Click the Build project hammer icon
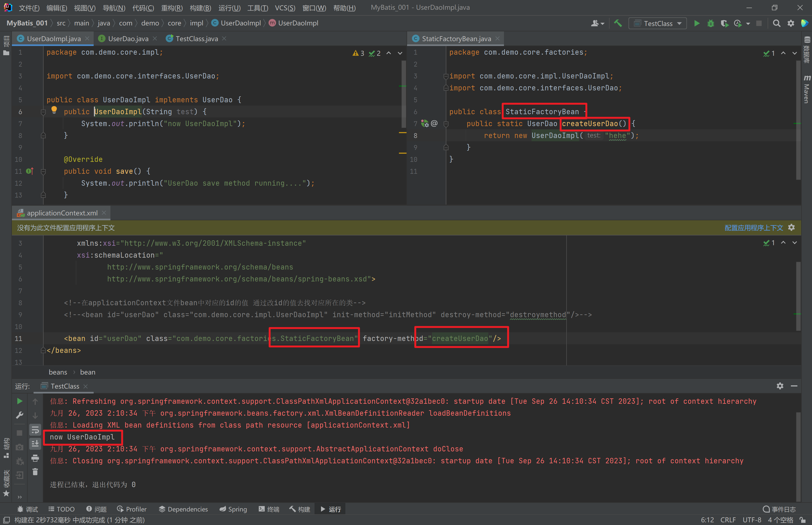Viewport: 812px width, 525px height. click(618, 24)
